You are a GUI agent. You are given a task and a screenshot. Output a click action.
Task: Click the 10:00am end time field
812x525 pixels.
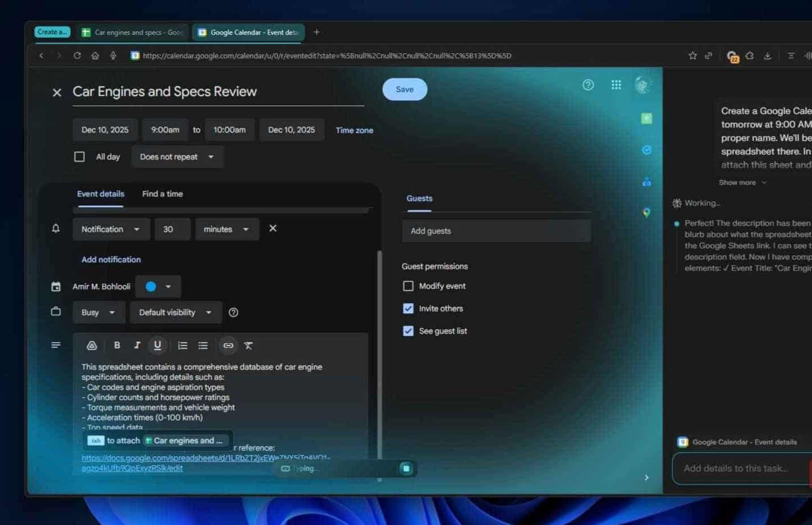[229, 130]
